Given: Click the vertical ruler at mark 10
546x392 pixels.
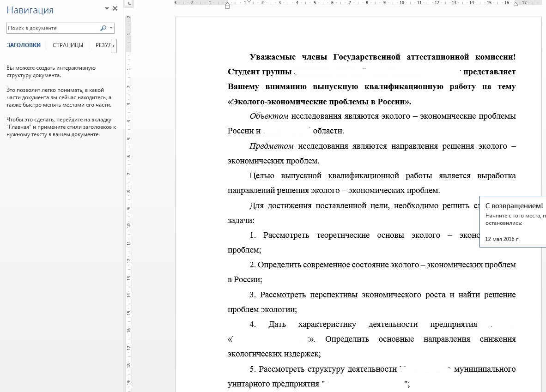Looking at the screenshot, I should (x=128, y=226).
